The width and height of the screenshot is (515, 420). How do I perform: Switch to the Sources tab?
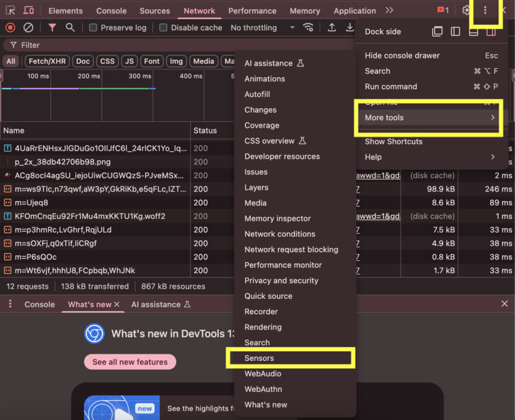point(155,11)
